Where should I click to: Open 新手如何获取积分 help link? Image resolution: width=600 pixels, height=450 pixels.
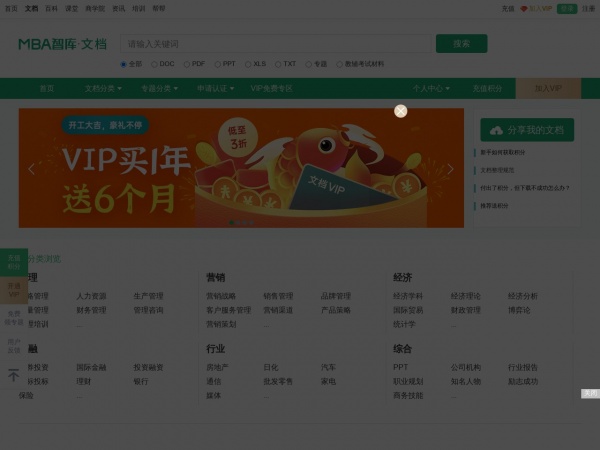(x=502, y=152)
